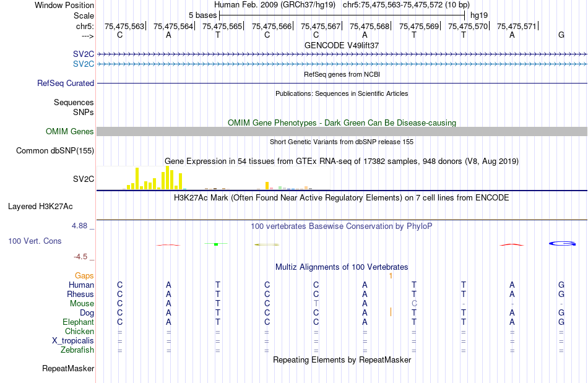Click the orange Gaps label

[x=84, y=275]
